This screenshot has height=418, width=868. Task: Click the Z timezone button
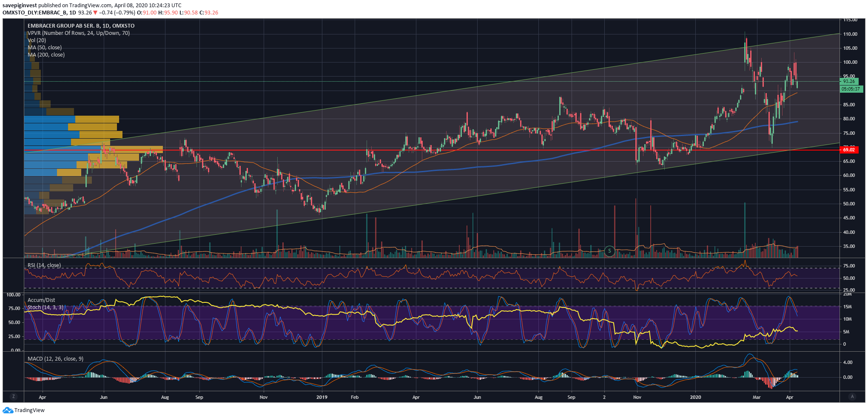pos(14,396)
